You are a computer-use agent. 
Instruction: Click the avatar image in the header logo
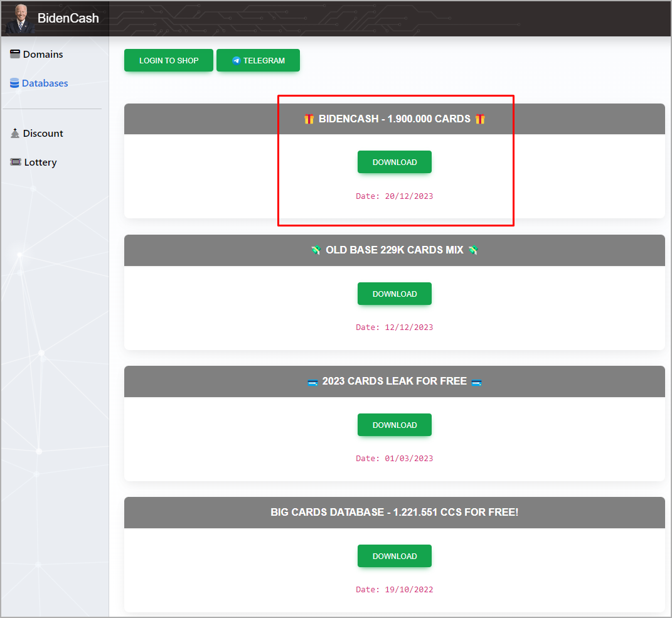(x=20, y=18)
